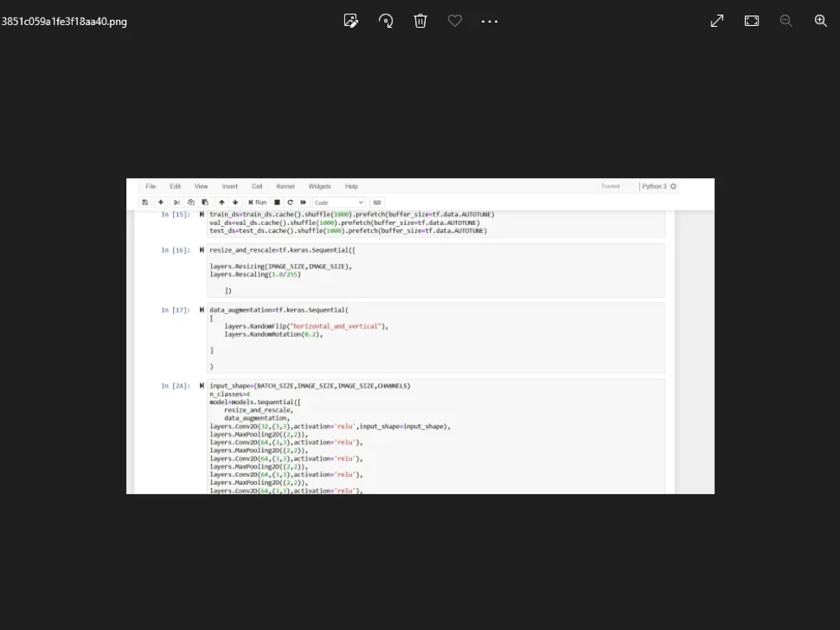This screenshot has height=630, width=840.
Task: Click the file name 3851c059a1fe3f18aa40.png
Action: click(x=65, y=22)
